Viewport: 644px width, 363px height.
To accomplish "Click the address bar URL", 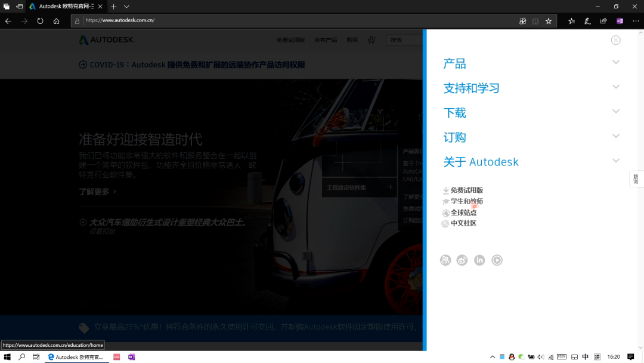I will [120, 20].
